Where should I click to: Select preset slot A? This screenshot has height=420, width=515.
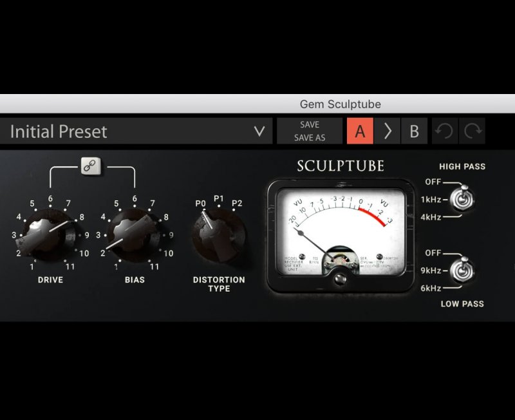point(360,131)
